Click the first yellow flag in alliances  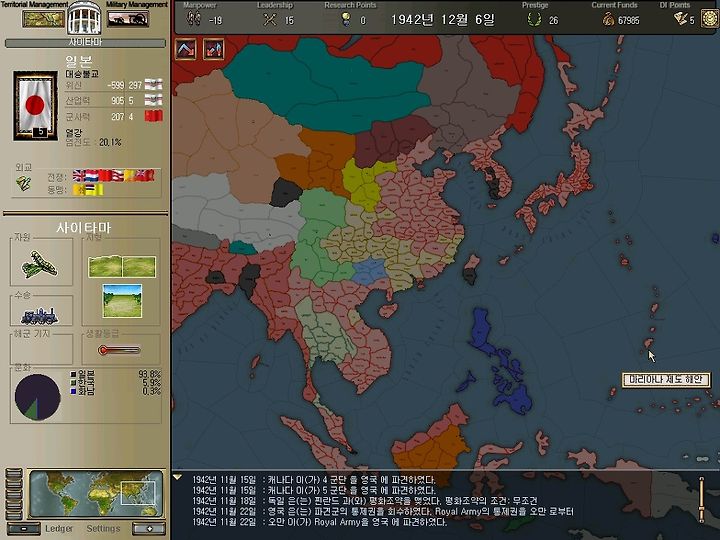click(79, 190)
